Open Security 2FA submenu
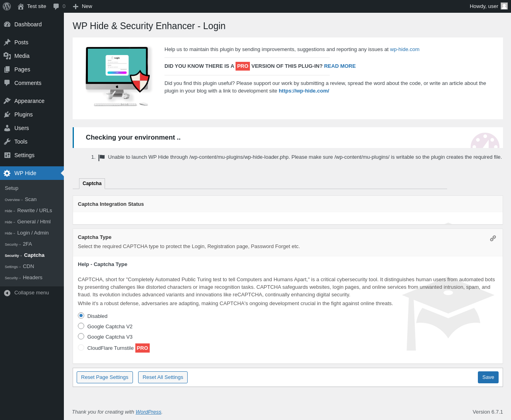511x420 pixels. (18, 244)
